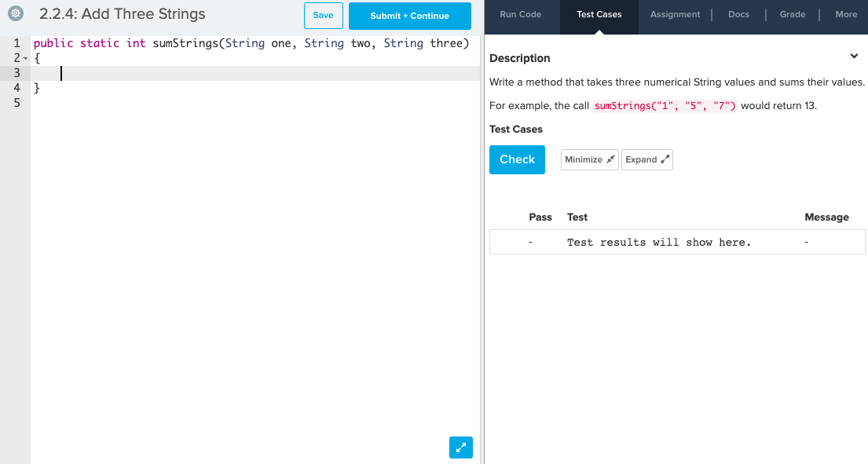The image size is (868, 464).
Task: Run the Check test cases button
Action: 517,159
